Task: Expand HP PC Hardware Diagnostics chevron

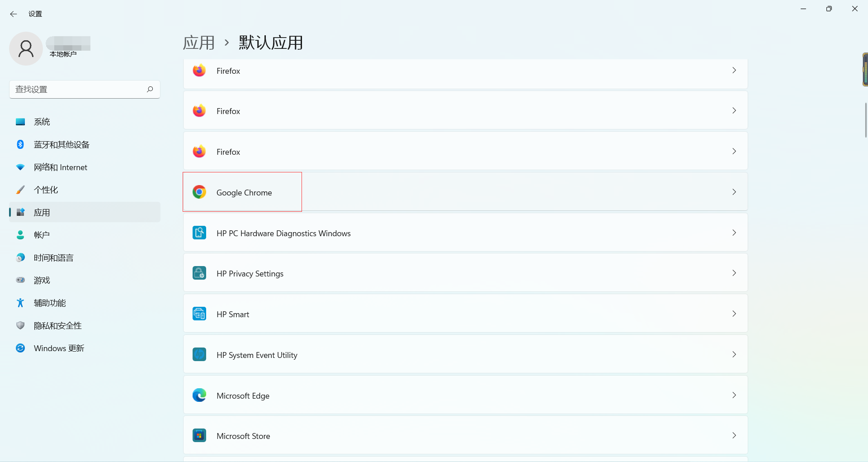Action: point(734,233)
